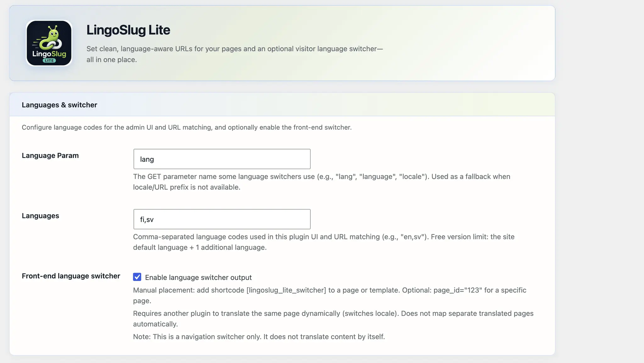Click the Languages input containing fi,sv
644x363 pixels.
(x=222, y=219)
